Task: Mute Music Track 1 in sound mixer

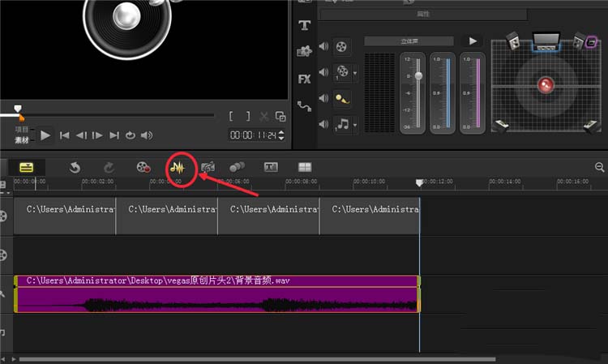Action: 323,124
